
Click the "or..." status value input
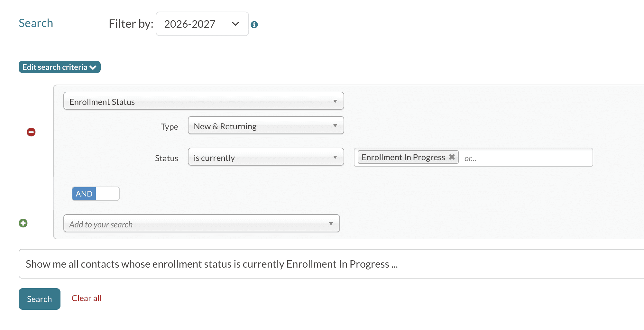pyautogui.click(x=524, y=158)
